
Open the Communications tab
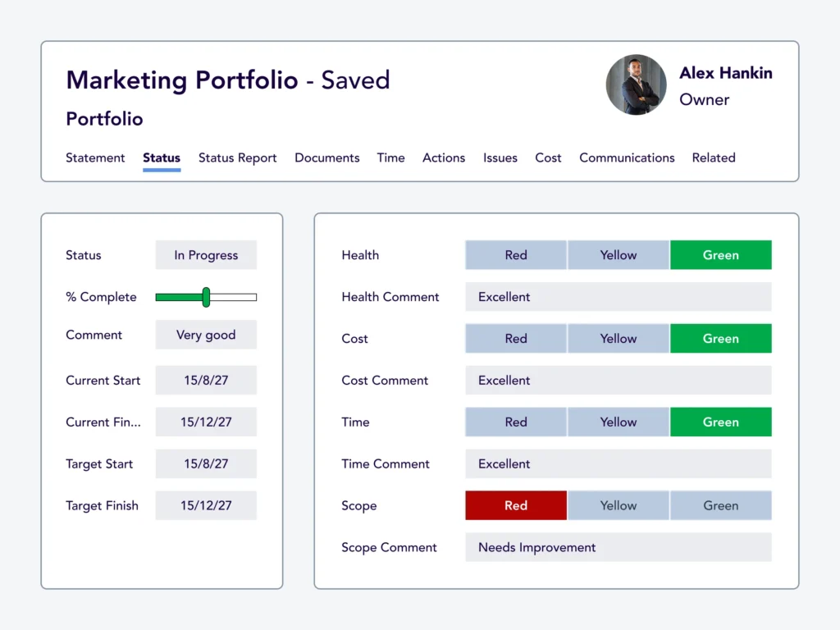pyautogui.click(x=627, y=157)
